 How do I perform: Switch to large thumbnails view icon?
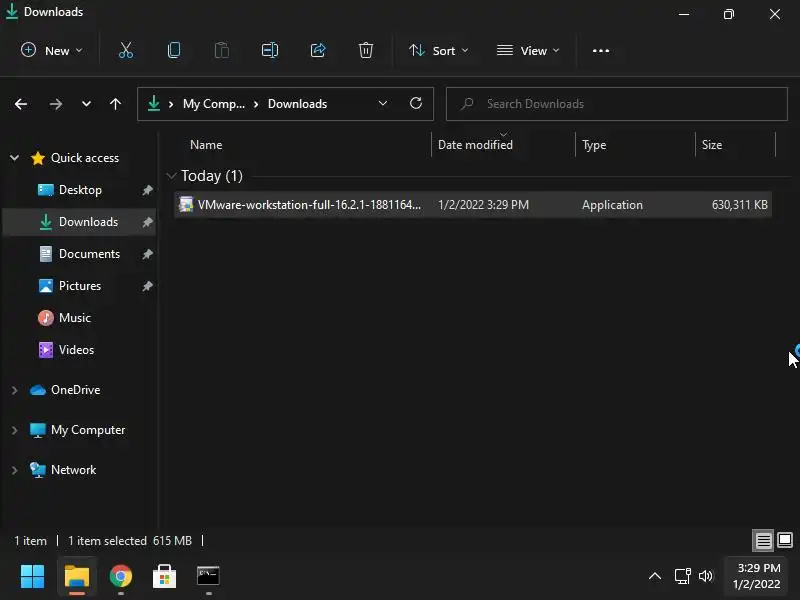click(785, 540)
